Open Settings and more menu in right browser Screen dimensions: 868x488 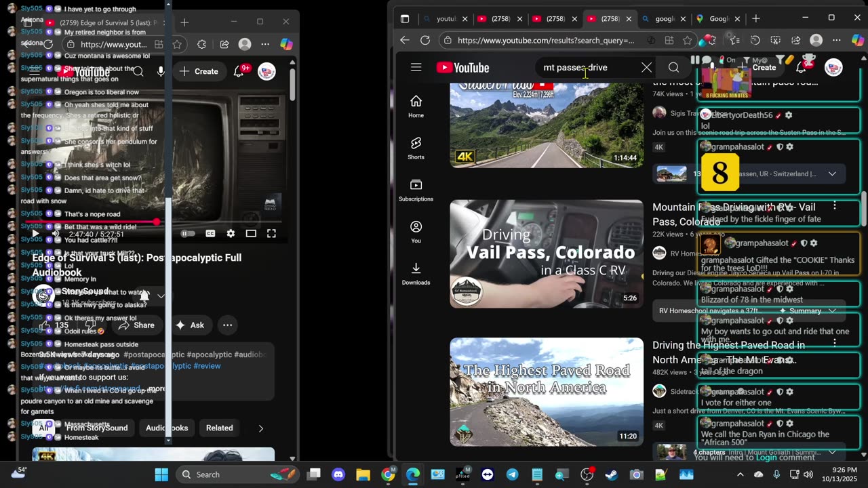[x=837, y=40]
